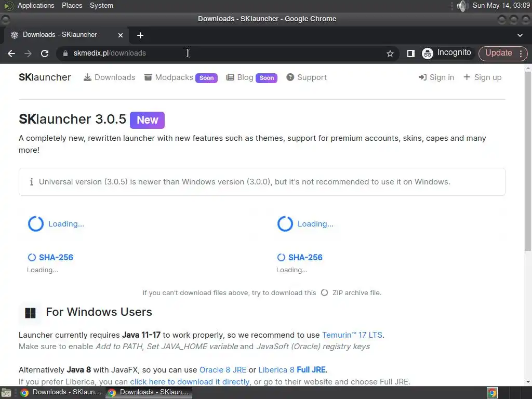532x399 pixels.
Task: Click the right Loading... download link
Action: point(315,224)
